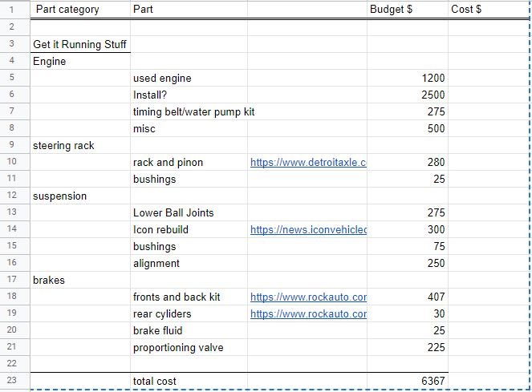Select the 'Engine' category cell
Image resolution: width=532 pixels, height=392 pixels.
pyautogui.click(x=80, y=61)
